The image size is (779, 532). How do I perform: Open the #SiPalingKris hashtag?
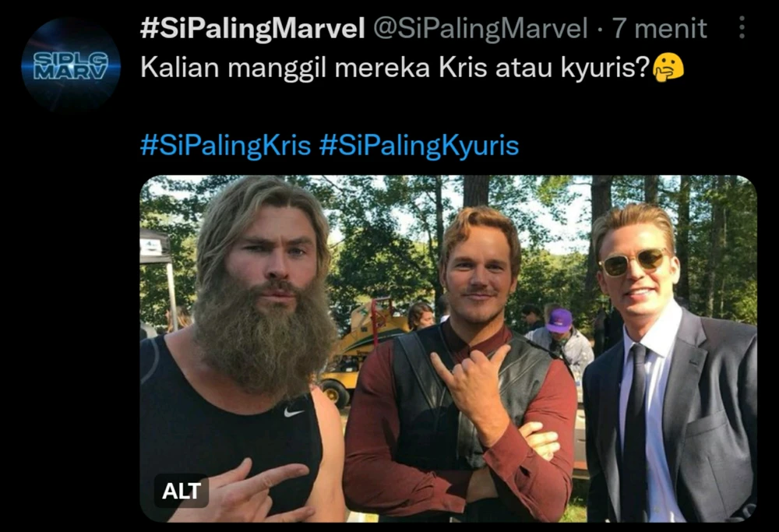tap(226, 146)
